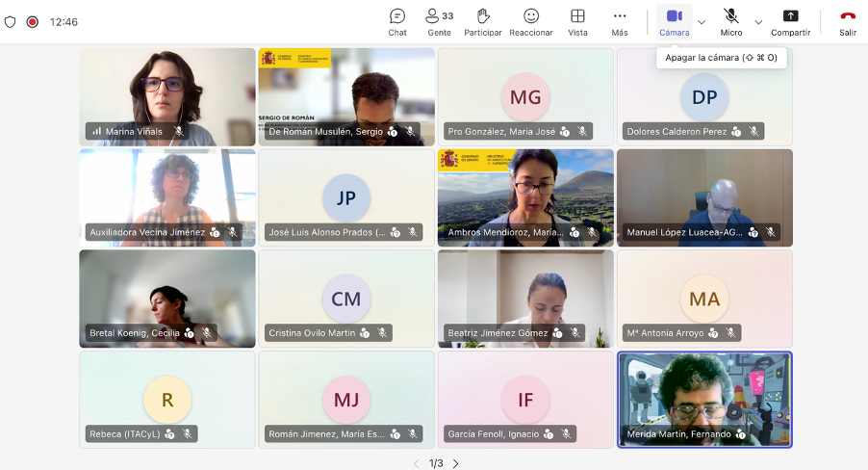Image resolution: width=868 pixels, height=470 pixels.
Task: Select Merida Martin, Fernando video tile
Action: (x=704, y=400)
